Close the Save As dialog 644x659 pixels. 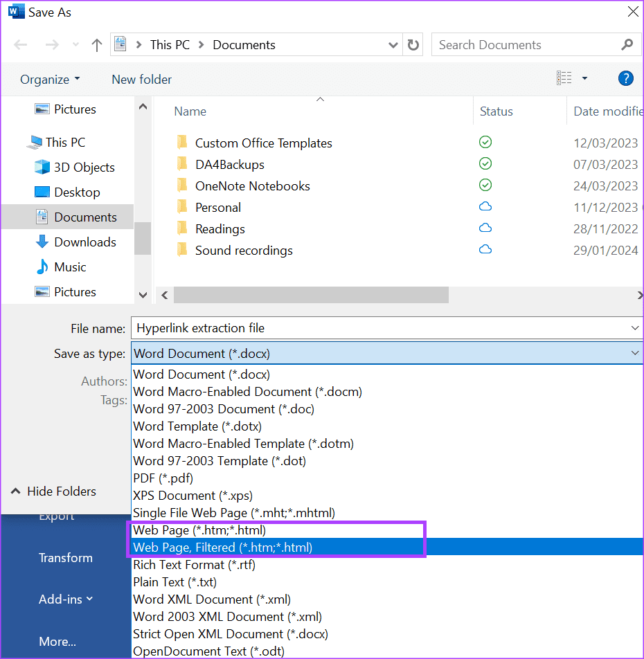pyautogui.click(x=633, y=11)
